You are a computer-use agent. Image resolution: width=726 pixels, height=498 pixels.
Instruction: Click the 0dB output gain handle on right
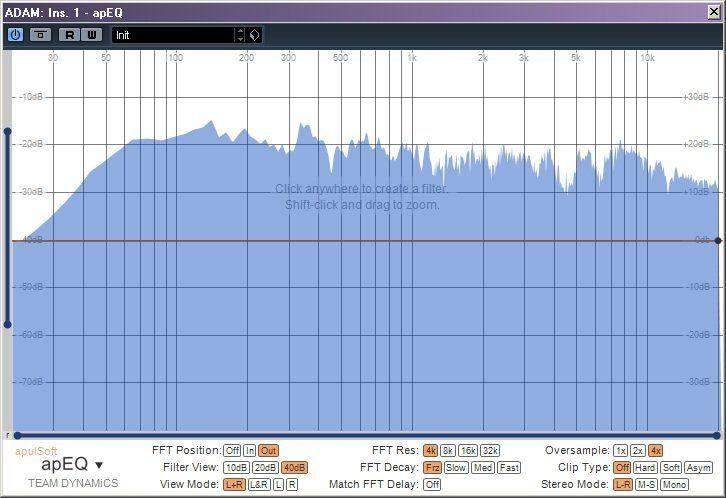(x=718, y=240)
